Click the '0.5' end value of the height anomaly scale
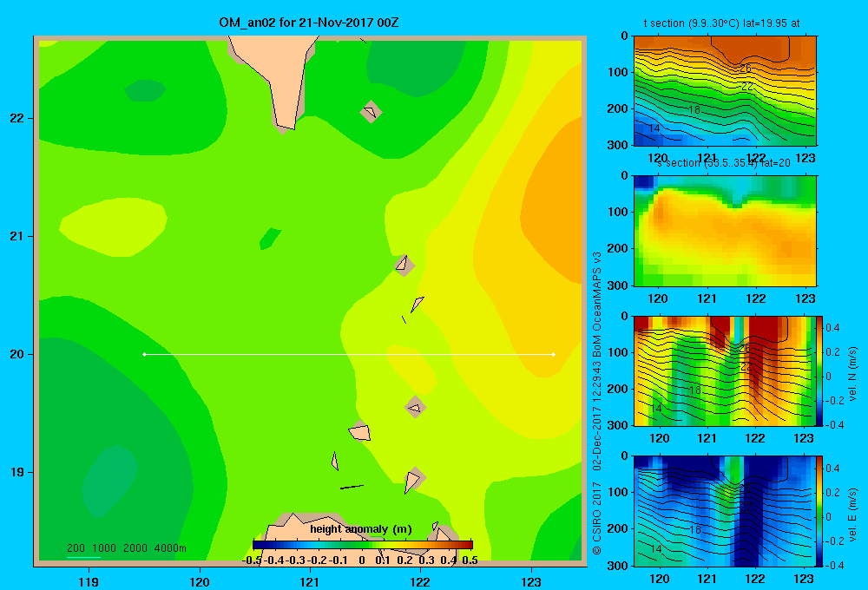868x590 pixels. point(470,560)
